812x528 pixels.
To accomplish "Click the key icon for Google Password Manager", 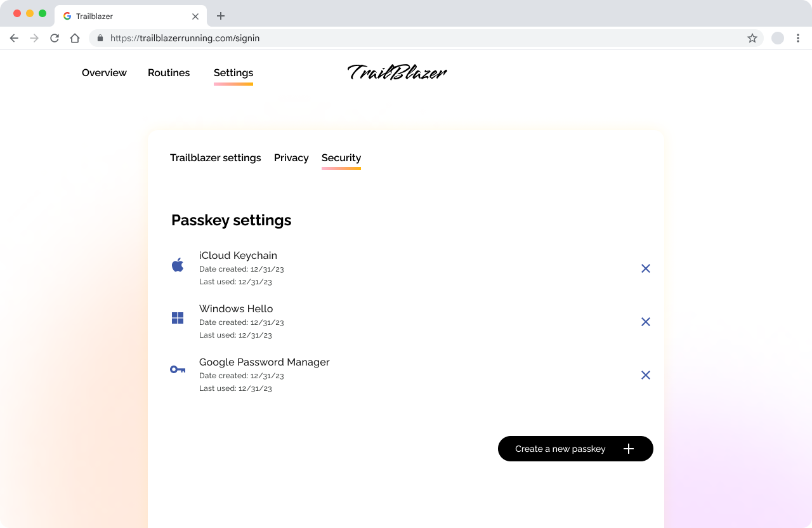I will click(178, 369).
